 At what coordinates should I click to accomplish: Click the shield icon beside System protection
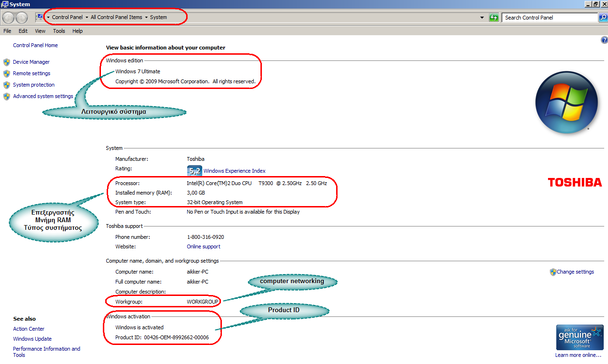click(7, 85)
